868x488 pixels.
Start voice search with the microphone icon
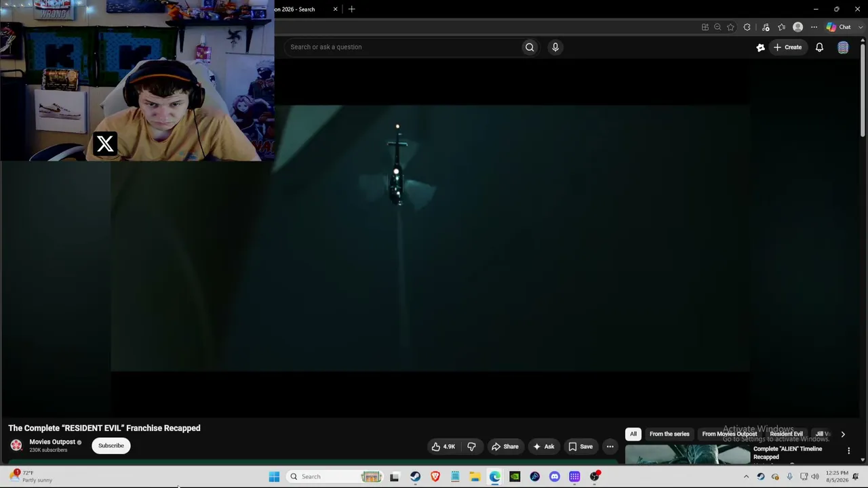click(555, 47)
